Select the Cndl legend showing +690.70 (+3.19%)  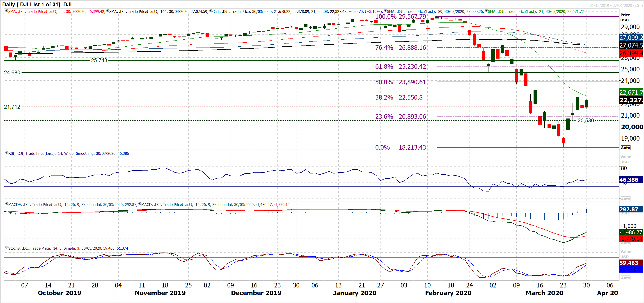point(297,11)
